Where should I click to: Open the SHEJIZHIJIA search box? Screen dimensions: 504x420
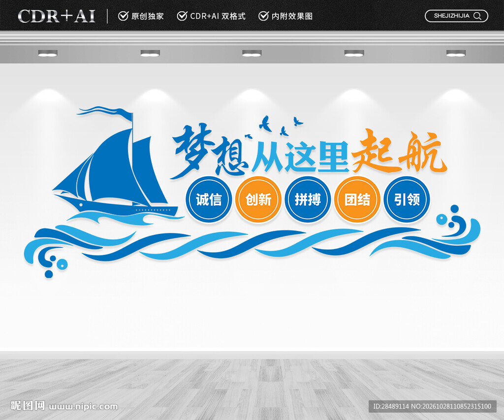pyautogui.click(x=456, y=16)
